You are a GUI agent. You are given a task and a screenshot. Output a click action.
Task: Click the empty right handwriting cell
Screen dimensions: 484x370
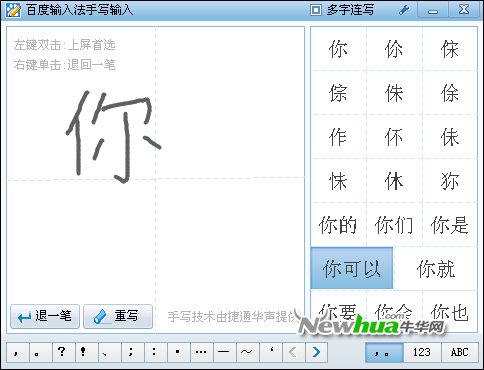230,103
